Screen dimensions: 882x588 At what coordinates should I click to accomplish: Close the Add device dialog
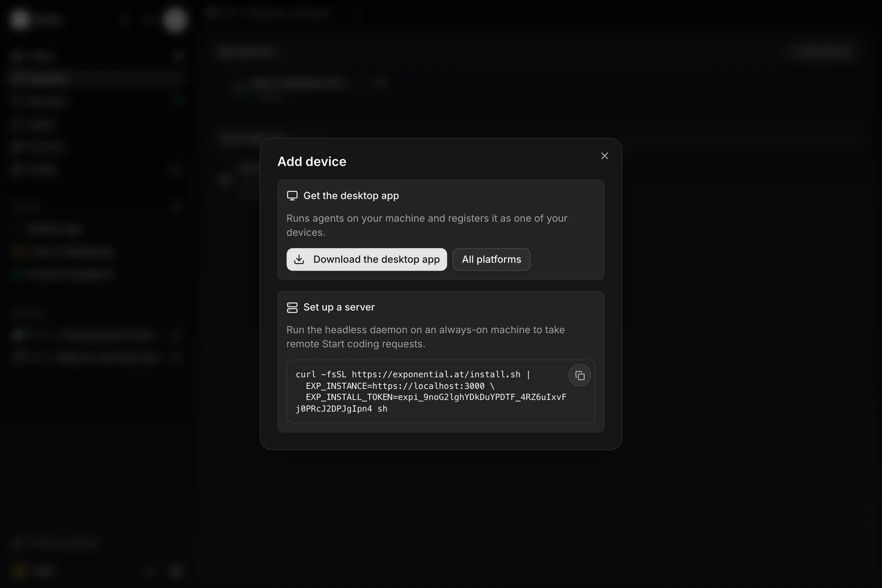click(604, 156)
